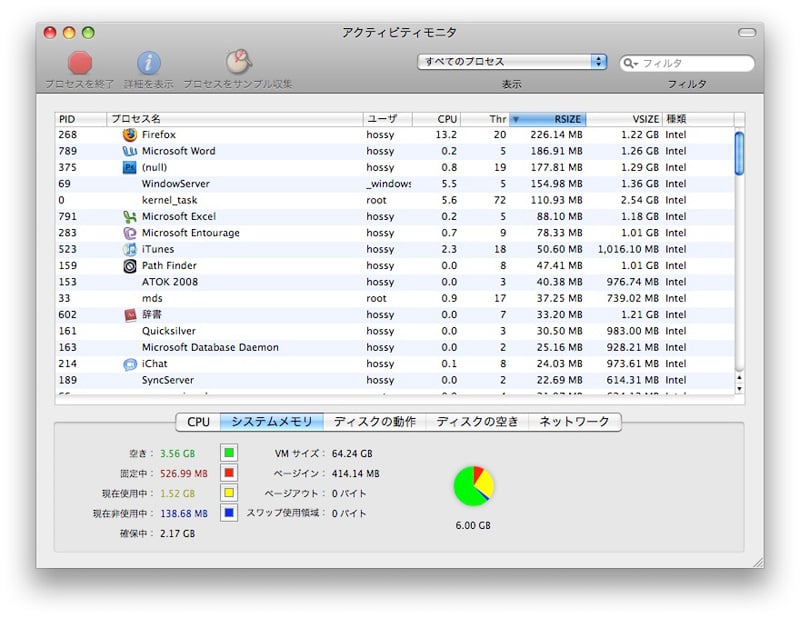Select the Firefox process icon
The width and height of the screenshot is (800, 618).
pos(129,135)
